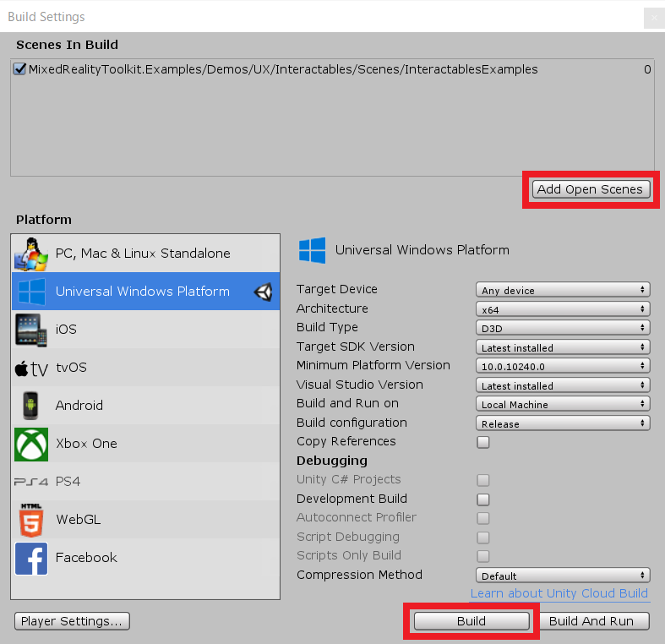Click the Build Settings window title
Image resolution: width=665 pixels, height=644 pixels.
pyautogui.click(x=46, y=17)
